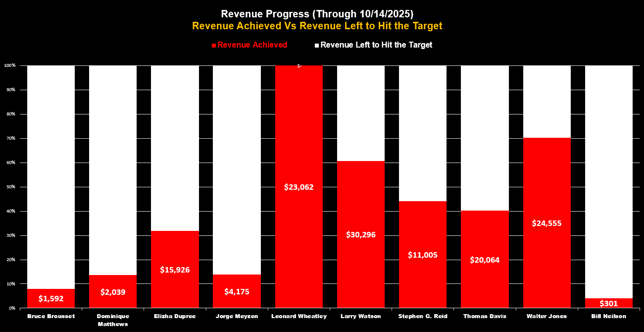
Task: Select the $15,926 data label
Action: point(175,270)
